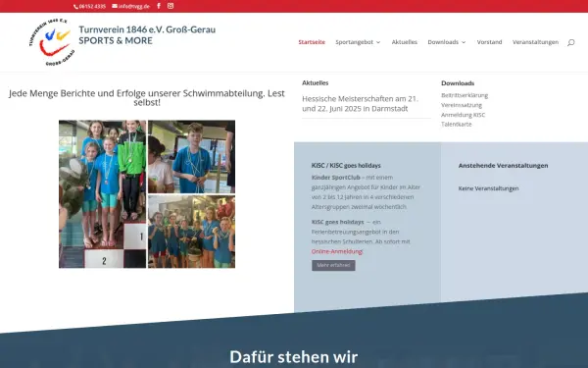588x368 pixels.
Task: Open the Downloads menu item in navigation
Action: click(x=443, y=42)
